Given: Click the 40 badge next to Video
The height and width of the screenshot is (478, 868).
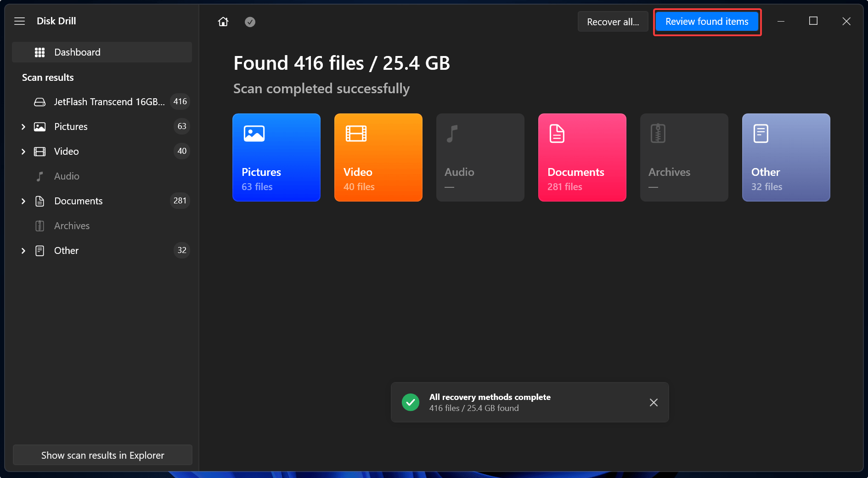Looking at the screenshot, I should tap(182, 151).
